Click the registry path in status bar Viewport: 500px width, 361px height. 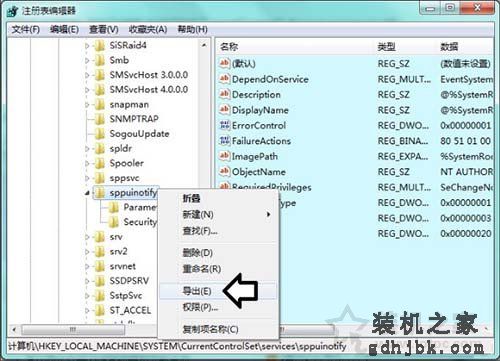click(177, 346)
